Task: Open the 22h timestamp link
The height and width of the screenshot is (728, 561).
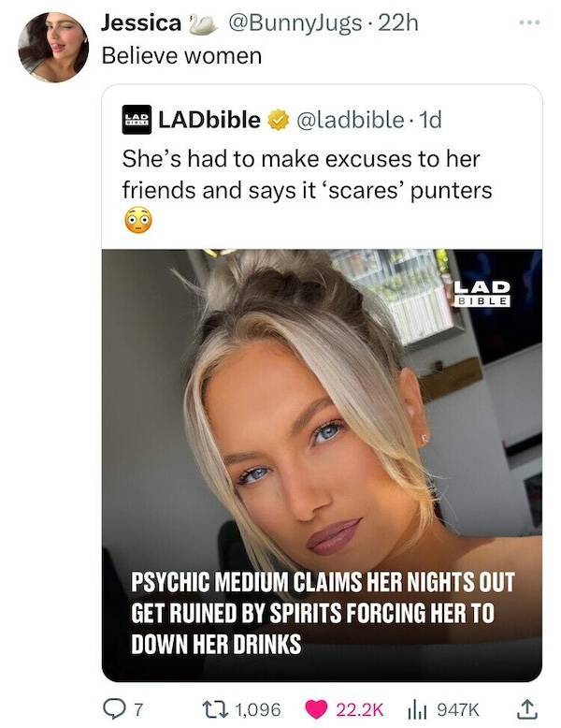Action: [x=398, y=22]
